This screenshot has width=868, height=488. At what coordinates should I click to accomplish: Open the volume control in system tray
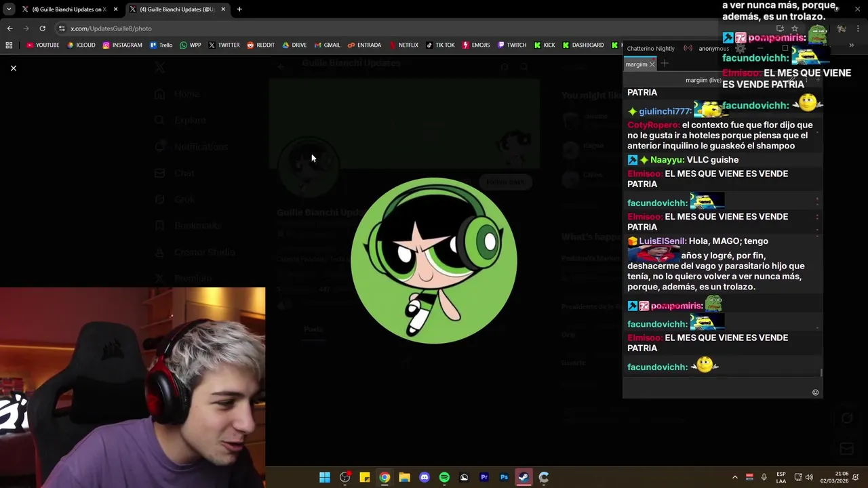[808, 477]
